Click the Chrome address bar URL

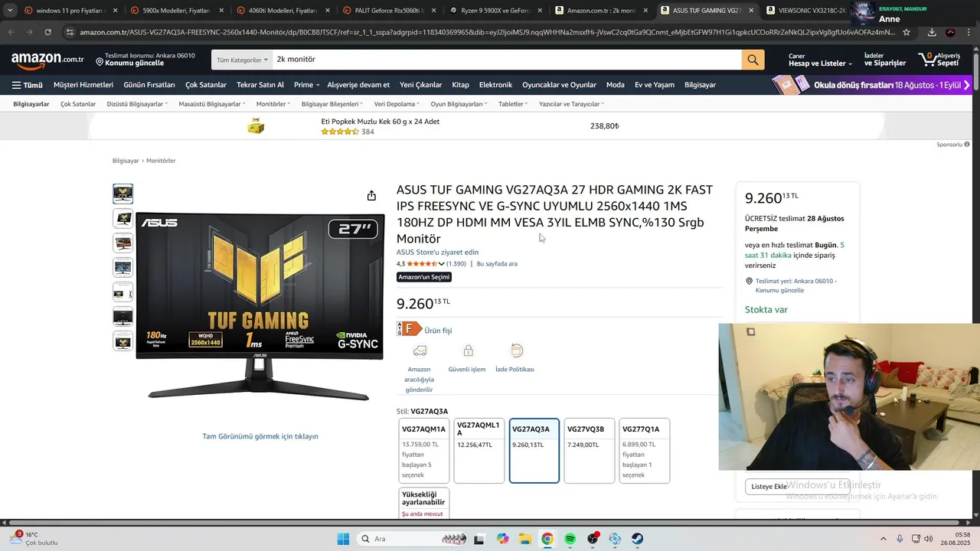[x=487, y=32]
